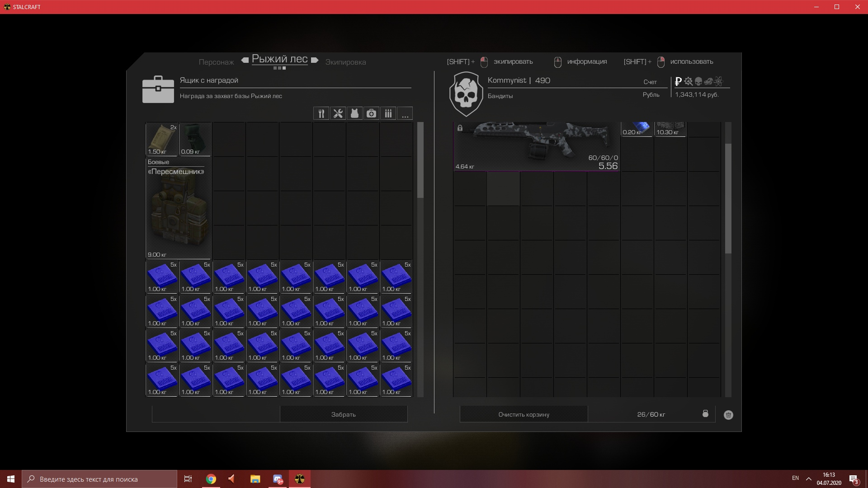Click the 26/60 кг weight indicator
The image size is (868, 488).
pyautogui.click(x=651, y=414)
